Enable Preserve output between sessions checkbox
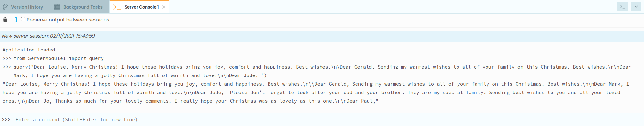Image resolution: width=644 pixels, height=126 pixels. (x=23, y=19)
